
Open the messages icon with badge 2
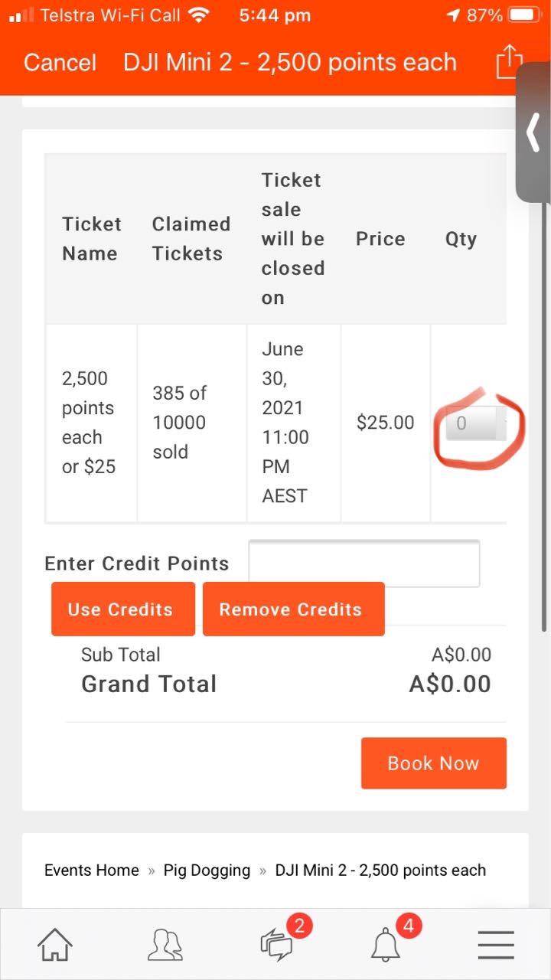tap(277, 945)
